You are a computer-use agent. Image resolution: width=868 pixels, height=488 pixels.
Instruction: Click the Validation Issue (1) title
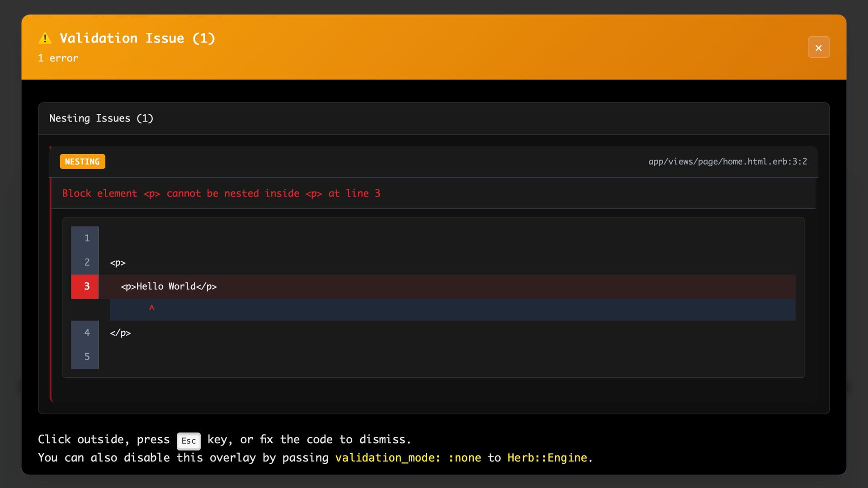[x=137, y=38]
